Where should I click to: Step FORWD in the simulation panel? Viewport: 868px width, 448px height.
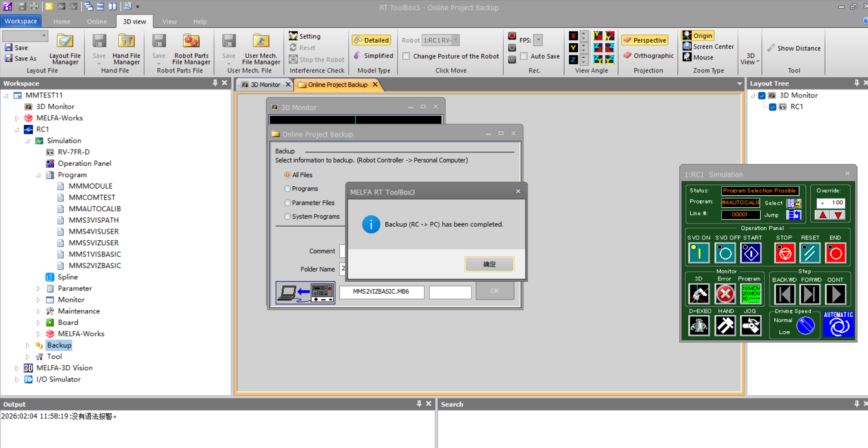tap(810, 294)
